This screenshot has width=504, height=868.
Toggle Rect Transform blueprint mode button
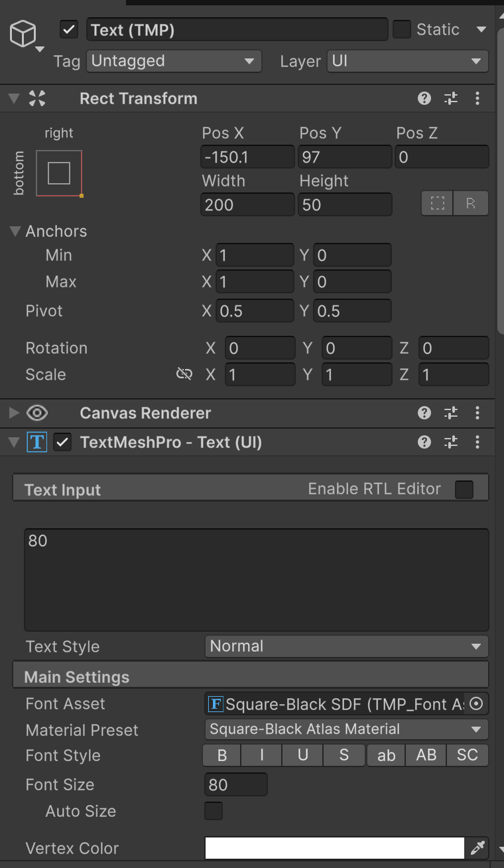tap(438, 204)
